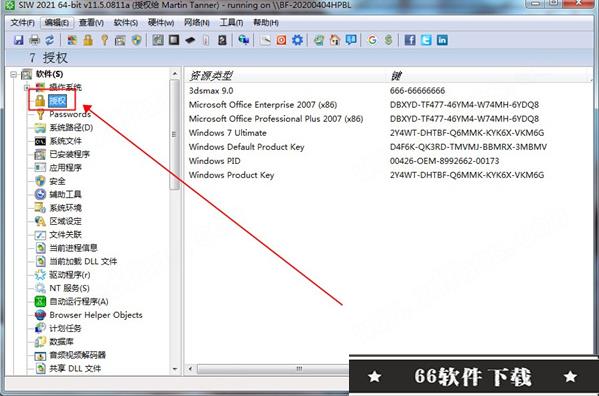Click the Google icon in toolbar
599x396 pixels.
[372, 40]
